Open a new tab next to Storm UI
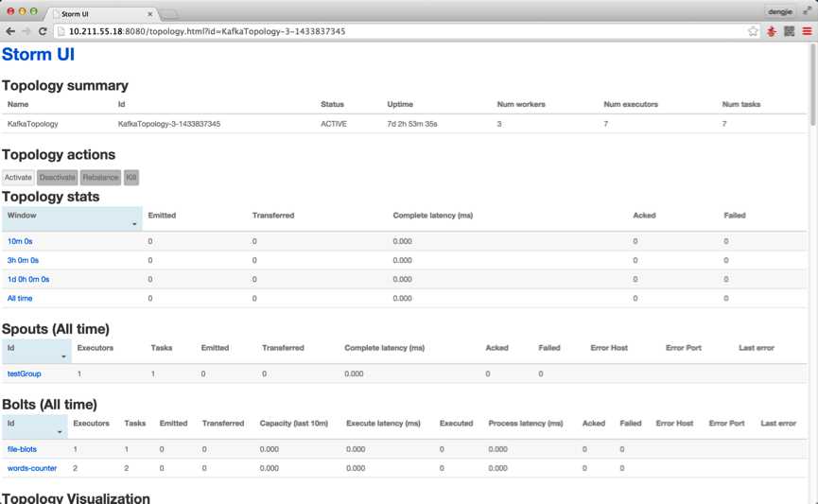The height and width of the screenshot is (504, 818). [x=169, y=14]
